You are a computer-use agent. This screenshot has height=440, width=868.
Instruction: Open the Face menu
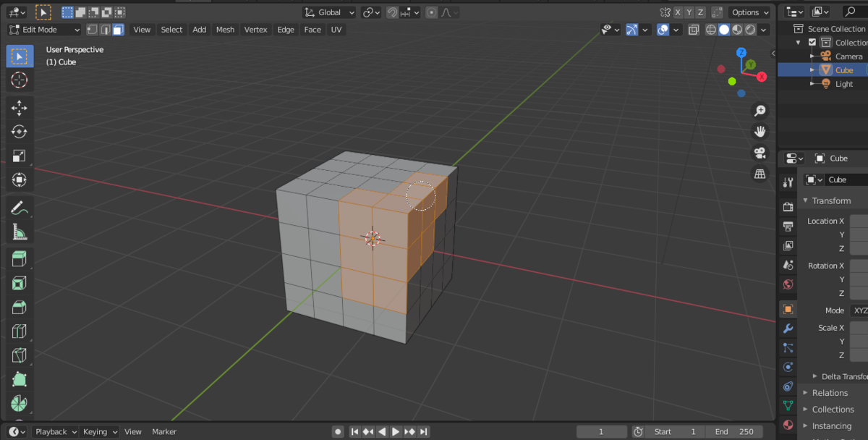312,30
